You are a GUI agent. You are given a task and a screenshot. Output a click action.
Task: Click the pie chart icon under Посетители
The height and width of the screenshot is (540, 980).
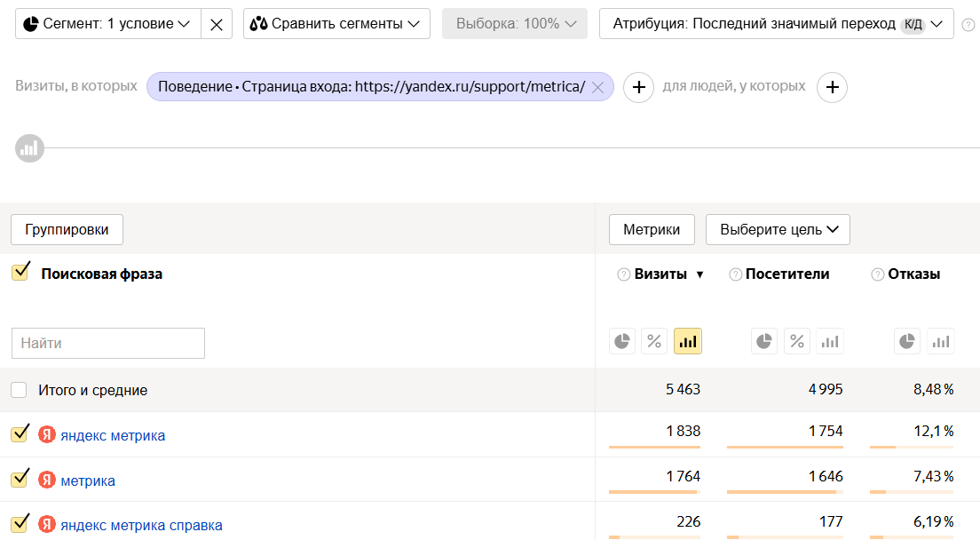[765, 341]
